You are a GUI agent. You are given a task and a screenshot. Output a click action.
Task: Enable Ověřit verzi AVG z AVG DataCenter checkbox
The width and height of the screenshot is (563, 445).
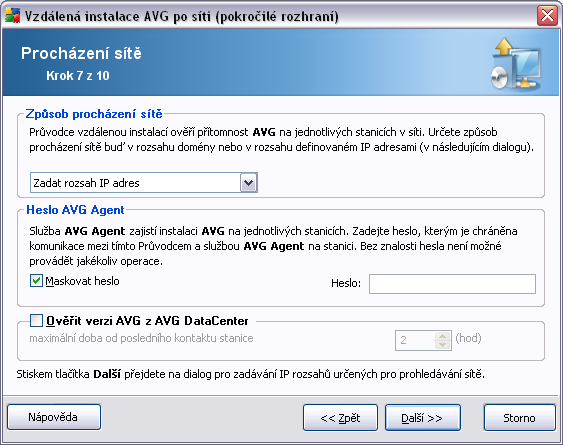(36, 320)
